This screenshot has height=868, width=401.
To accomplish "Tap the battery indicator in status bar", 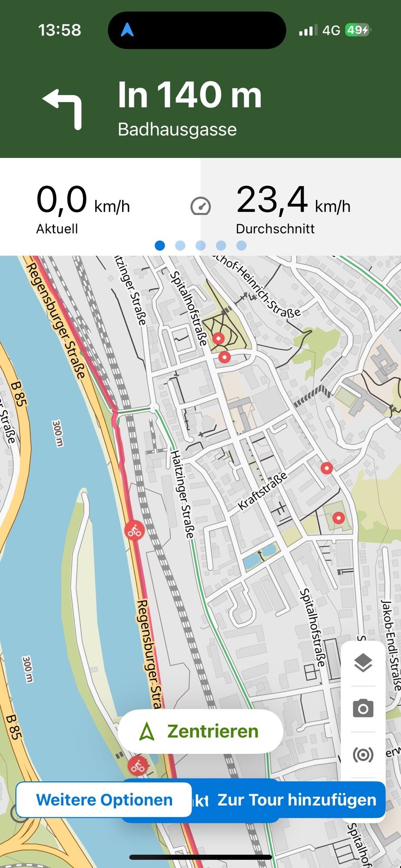I will point(358,30).
